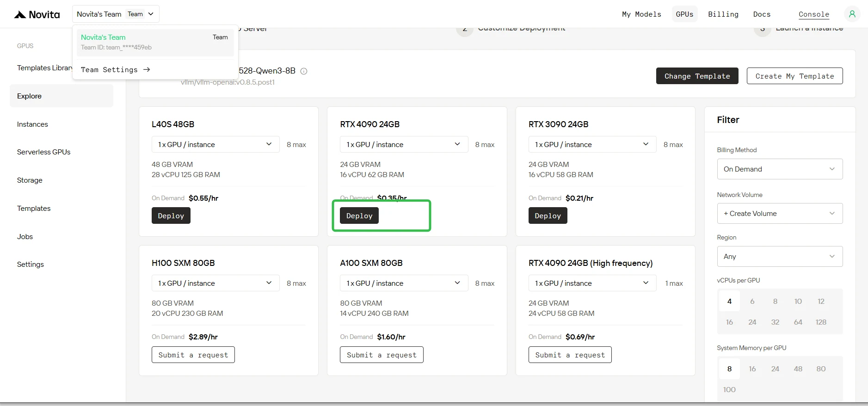Deploy the L40S 48GB GPU
Screen dimensions: 868x406
click(171, 215)
